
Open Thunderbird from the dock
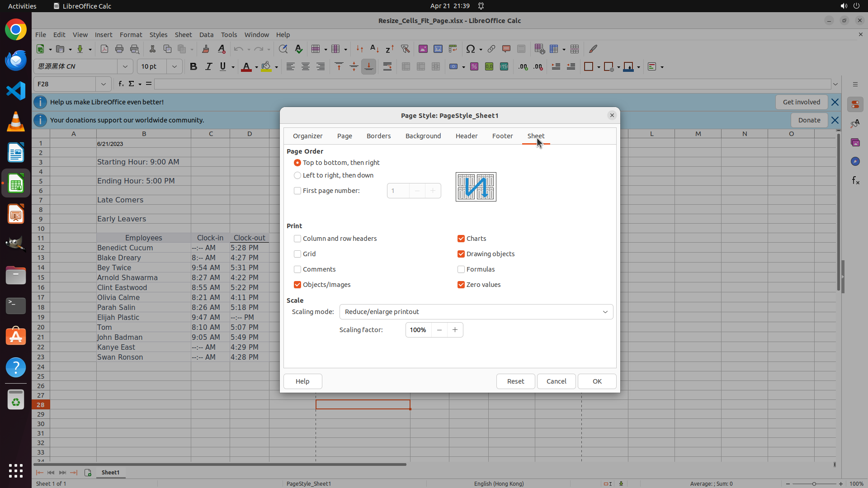point(16,61)
